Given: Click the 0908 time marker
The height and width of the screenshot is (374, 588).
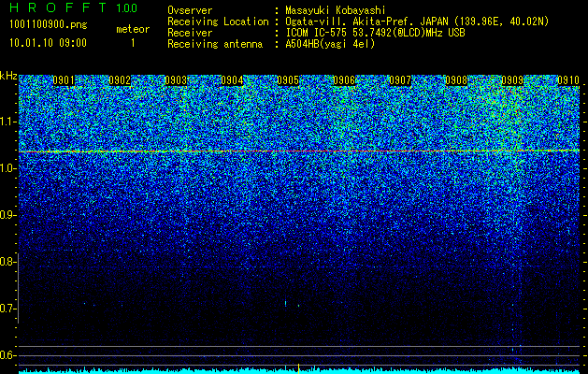Looking at the screenshot, I should click(x=456, y=80).
